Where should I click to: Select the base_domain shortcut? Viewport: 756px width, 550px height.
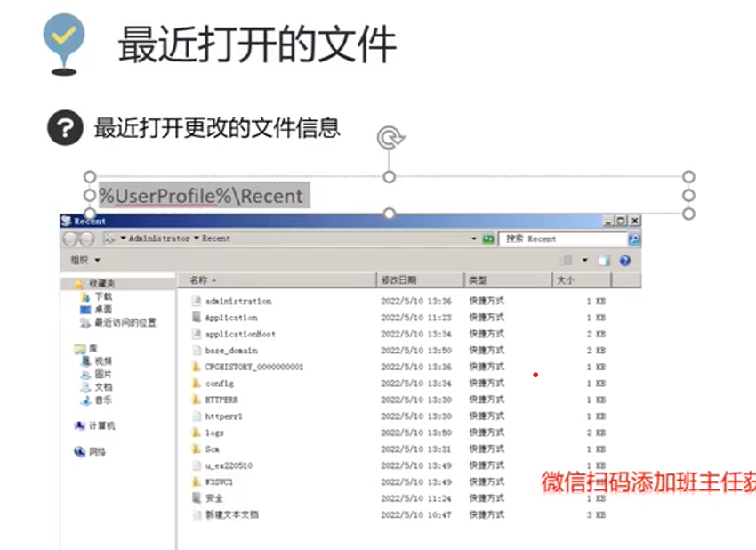pos(231,351)
